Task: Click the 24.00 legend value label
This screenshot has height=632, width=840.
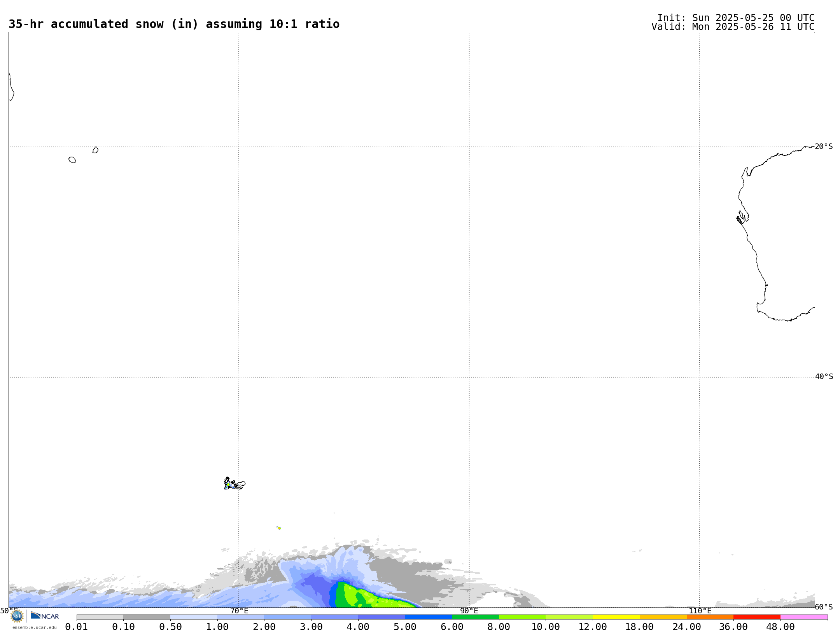Action: tap(686, 627)
